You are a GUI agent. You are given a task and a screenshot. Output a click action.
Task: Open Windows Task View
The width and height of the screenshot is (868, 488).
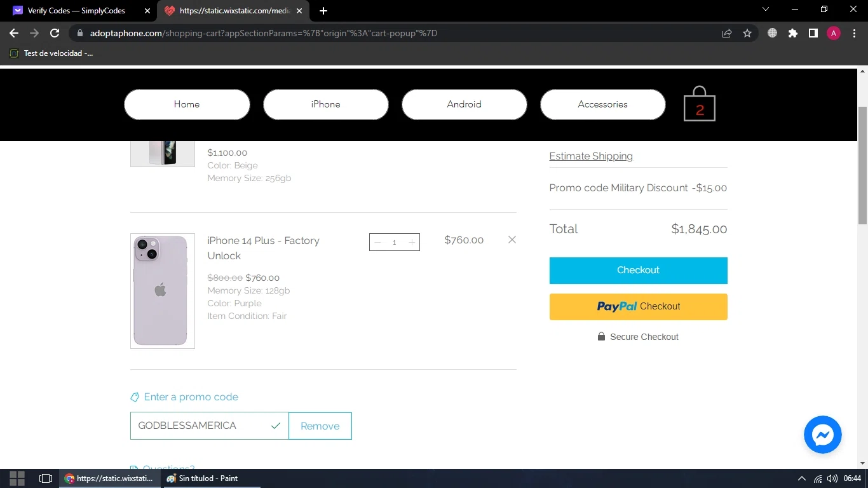(x=45, y=478)
